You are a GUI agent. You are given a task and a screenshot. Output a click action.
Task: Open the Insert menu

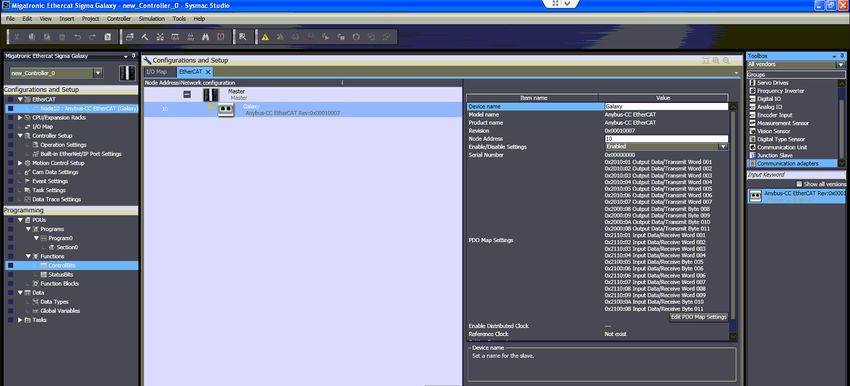67,18
